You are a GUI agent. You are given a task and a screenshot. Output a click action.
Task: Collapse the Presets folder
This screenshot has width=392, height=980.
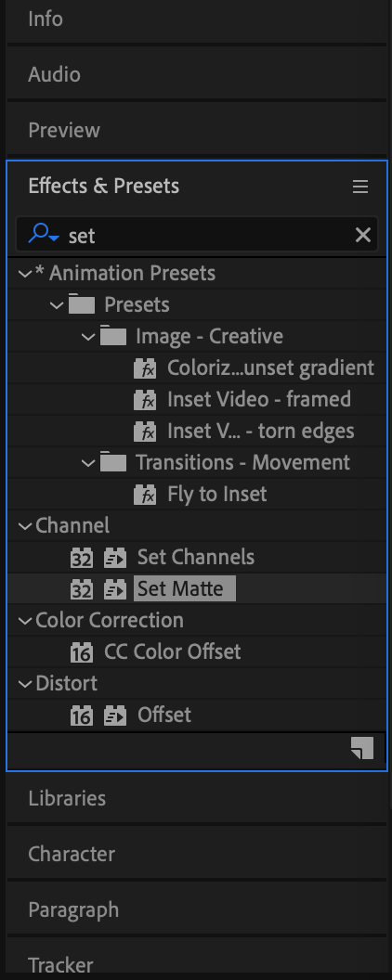pos(57,305)
